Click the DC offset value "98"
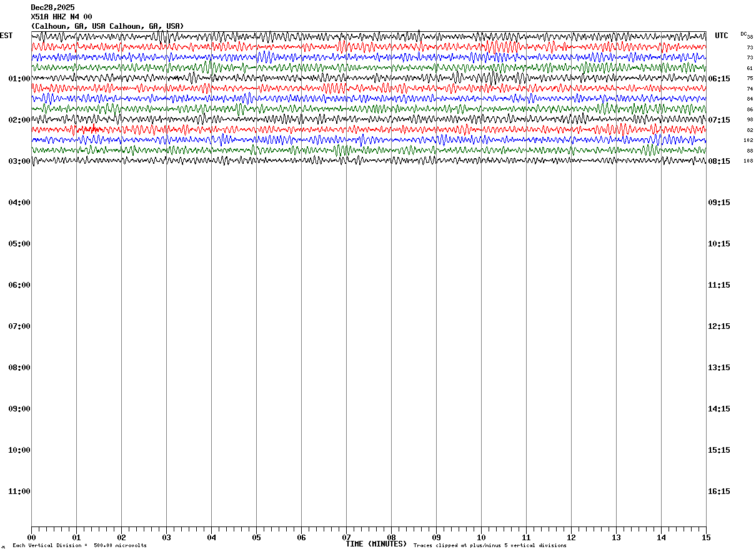Screen dimensions: 756x554 (x=750, y=119)
